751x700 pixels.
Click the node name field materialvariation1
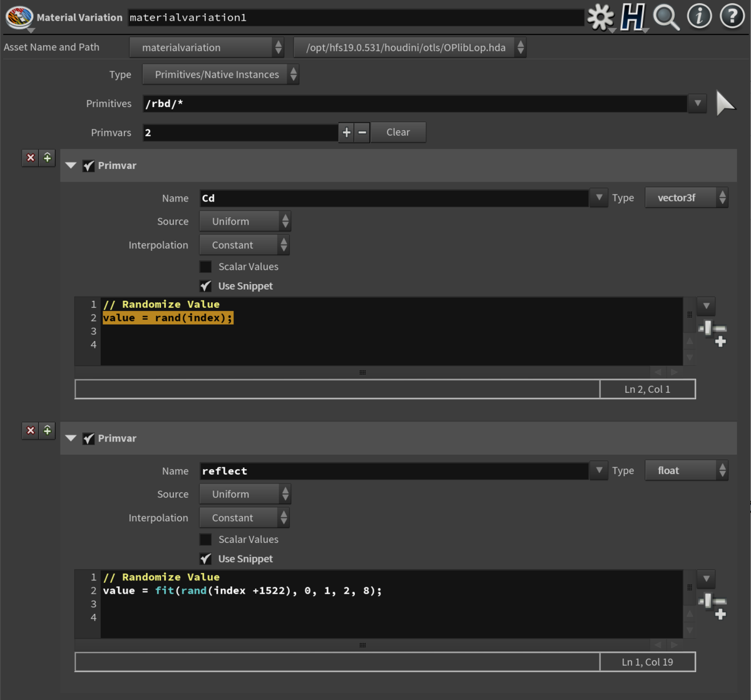click(355, 18)
